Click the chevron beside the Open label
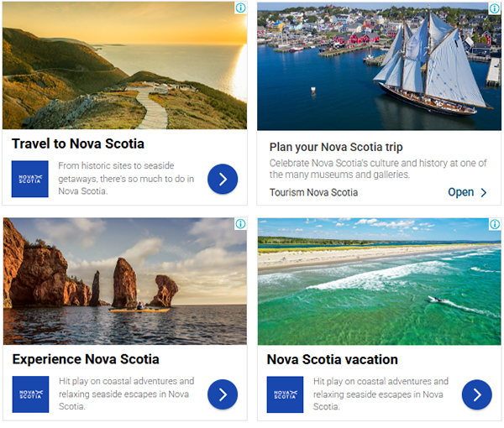504x428 pixels. (484, 192)
